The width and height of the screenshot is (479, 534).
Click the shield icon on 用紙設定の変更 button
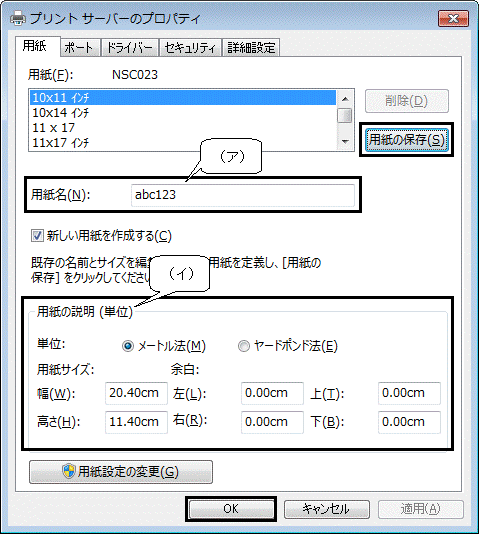(69, 471)
